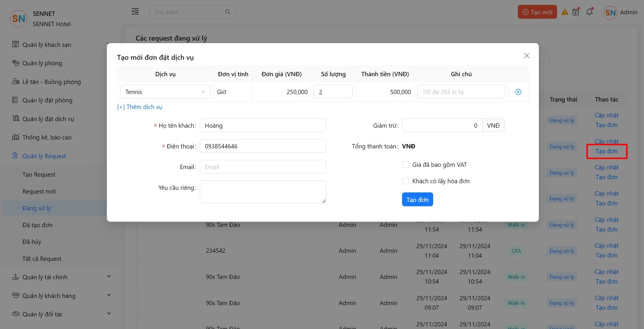Expand 'Quản lý tài chính' menu
Screen dimensions: 644x329
point(109,277)
